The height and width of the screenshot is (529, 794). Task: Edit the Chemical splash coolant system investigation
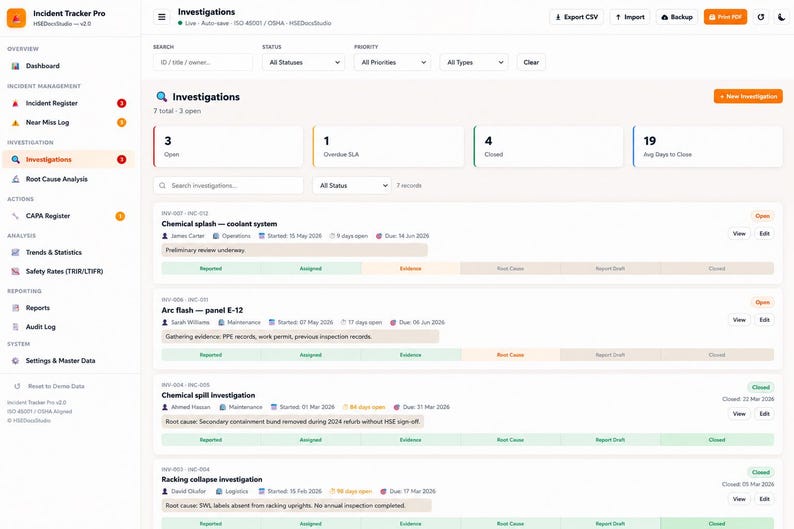(x=765, y=233)
